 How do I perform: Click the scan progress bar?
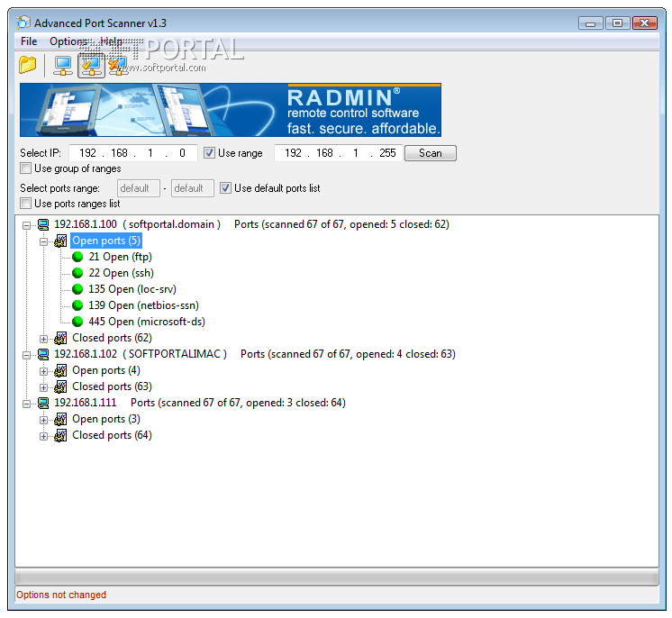click(337, 577)
